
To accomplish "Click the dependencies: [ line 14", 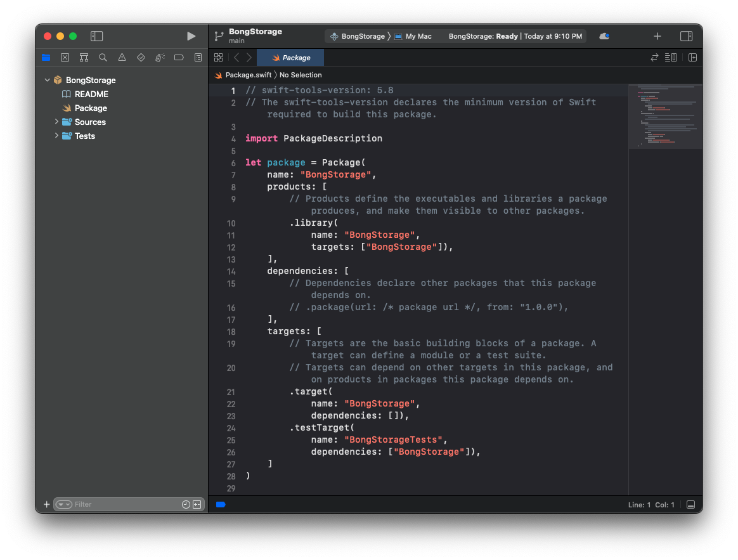I will (x=307, y=271).
